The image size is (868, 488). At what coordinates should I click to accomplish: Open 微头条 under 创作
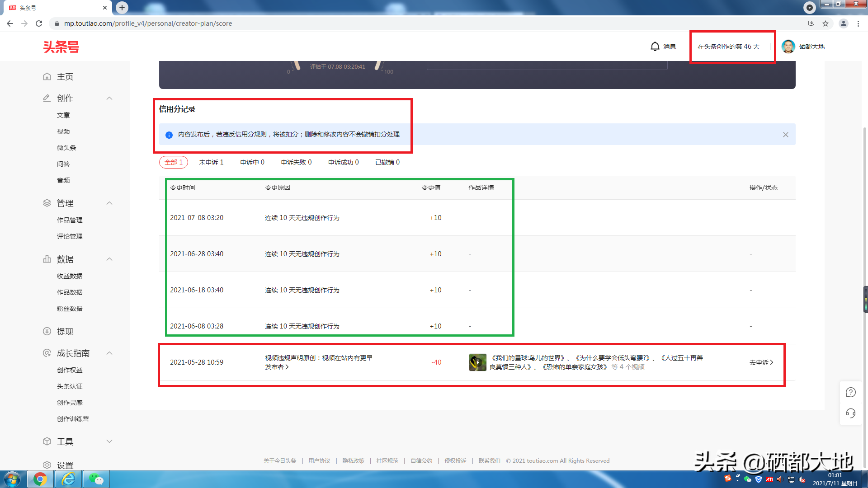click(66, 148)
